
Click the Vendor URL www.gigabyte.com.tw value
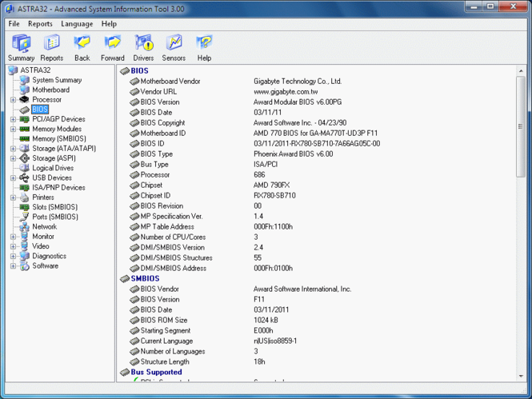point(286,91)
